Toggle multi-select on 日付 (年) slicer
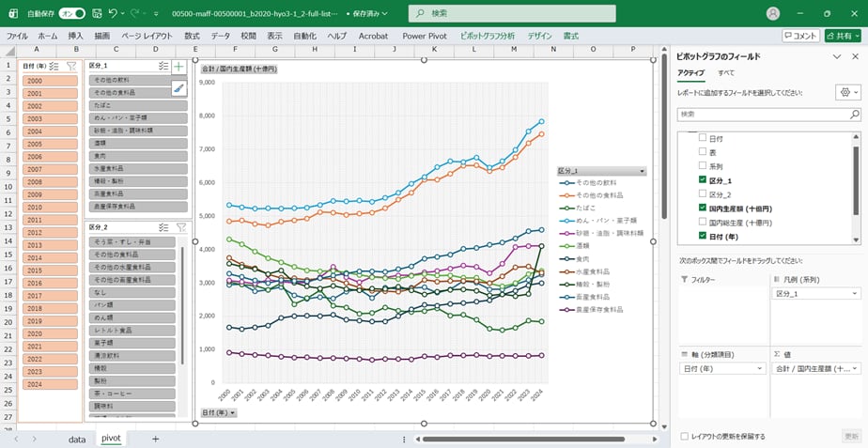This screenshot has height=448, width=868. tap(54, 67)
